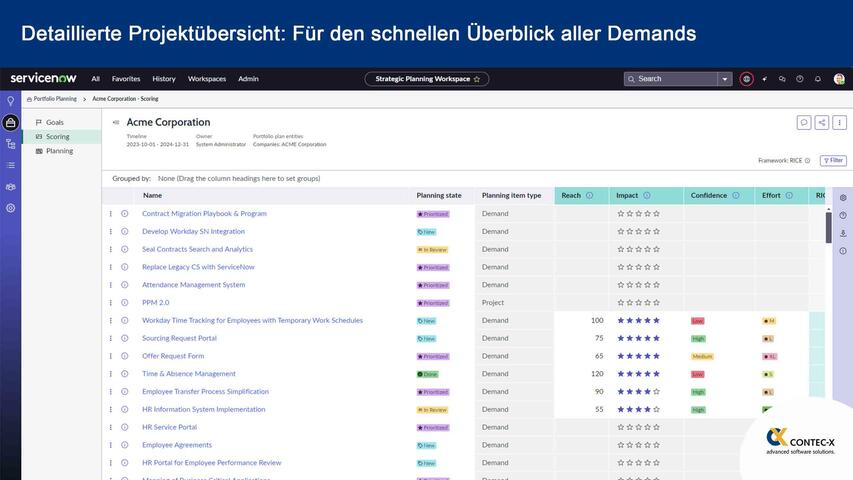853x480 pixels.
Task: Expand the search dropdown arrow
Action: (x=725, y=79)
